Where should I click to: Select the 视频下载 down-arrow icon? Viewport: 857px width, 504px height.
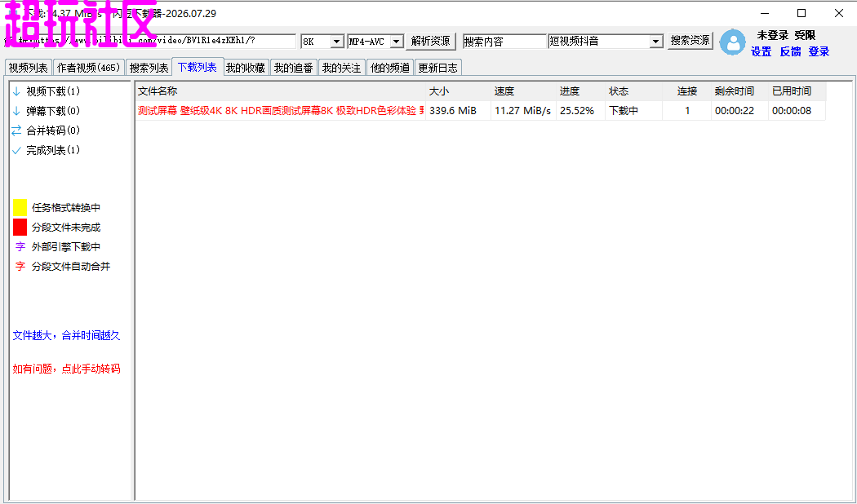pos(16,91)
